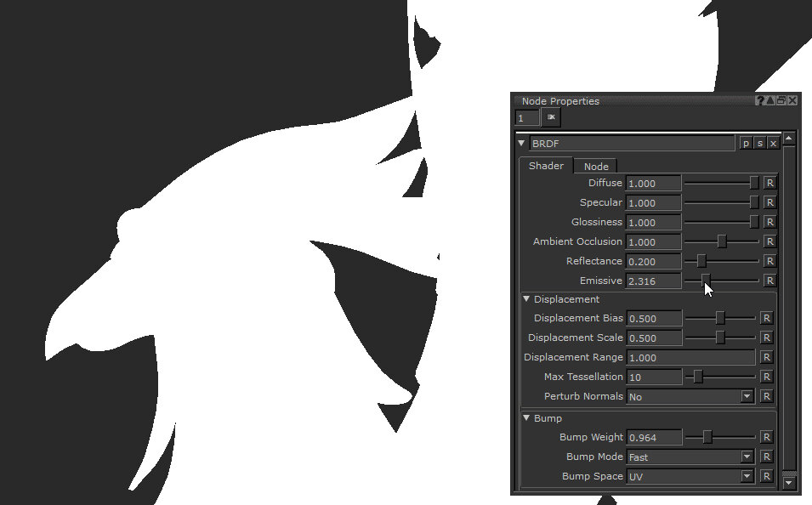Select the Shader tab
This screenshot has height=505, width=812.
click(545, 166)
